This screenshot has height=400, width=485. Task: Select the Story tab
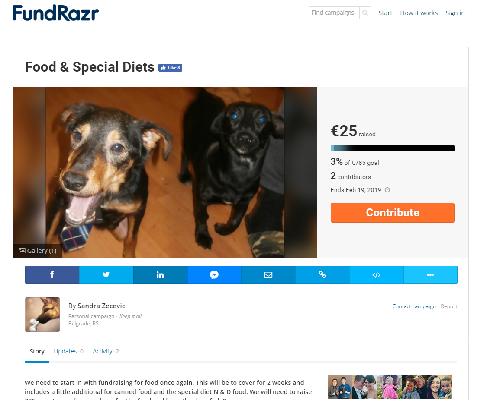(x=37, y=351)
